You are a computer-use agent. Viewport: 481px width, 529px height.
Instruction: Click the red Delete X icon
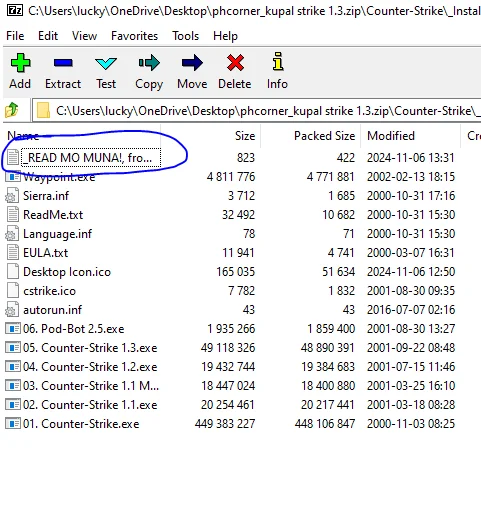click(x=235, y=63)
